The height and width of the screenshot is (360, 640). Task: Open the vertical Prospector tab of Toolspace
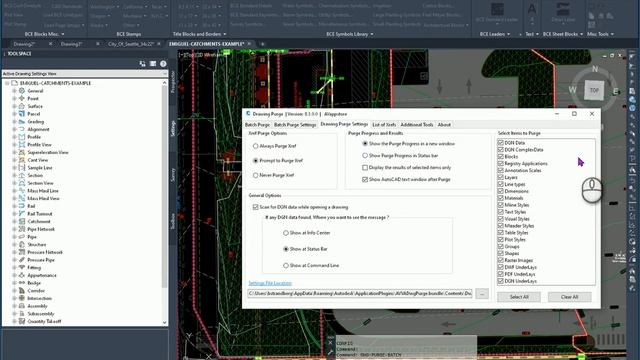pyautogui.click(x=173, y=82)
